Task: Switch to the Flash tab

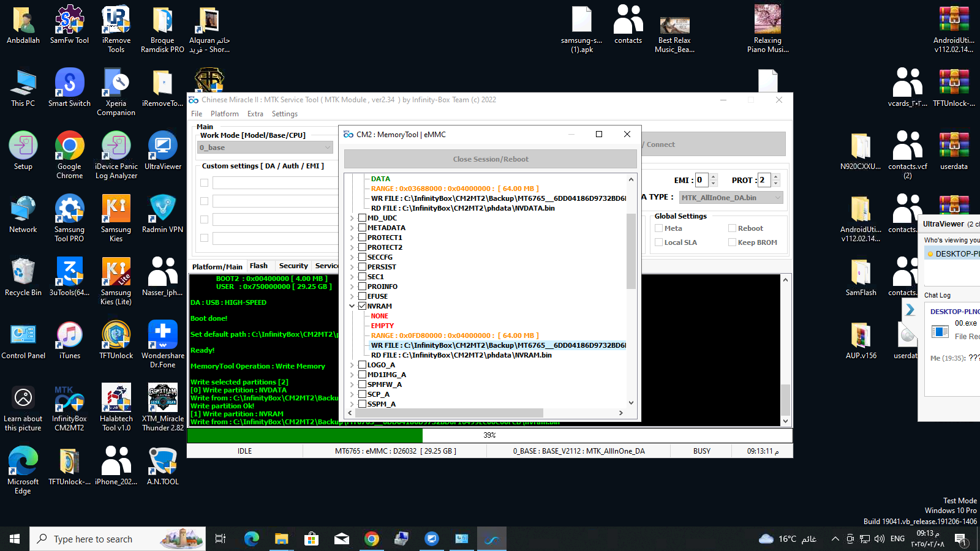Action: (258, 266)
